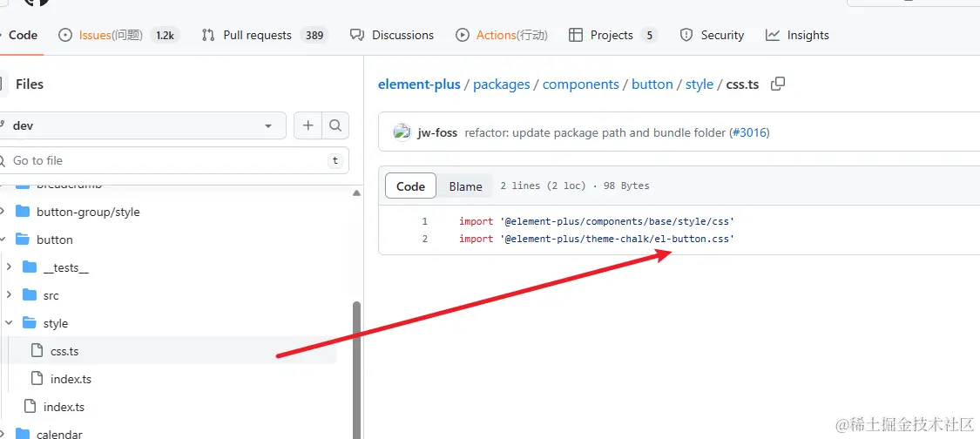980x439 pixels.
Task: Click the copy path icon beside css.ts
Action: [778, 84]
